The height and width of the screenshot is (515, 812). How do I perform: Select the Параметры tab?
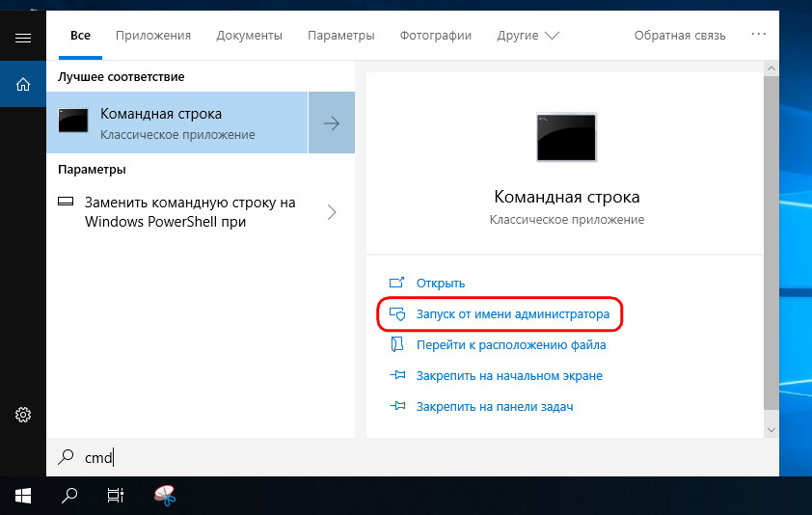340,36
